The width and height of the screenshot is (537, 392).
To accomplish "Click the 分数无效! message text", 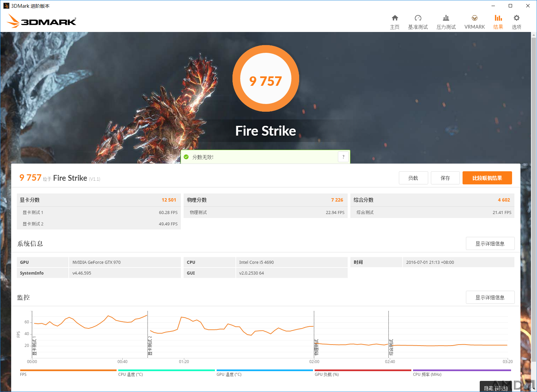I will click(203, 157).
